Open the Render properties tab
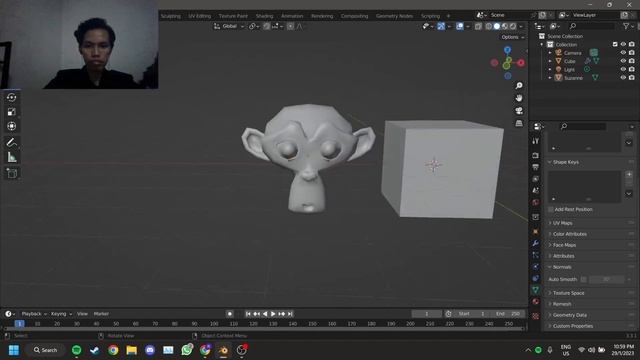Image resolution: width=640 pixels, height=360 pixels. click(536, 156)
